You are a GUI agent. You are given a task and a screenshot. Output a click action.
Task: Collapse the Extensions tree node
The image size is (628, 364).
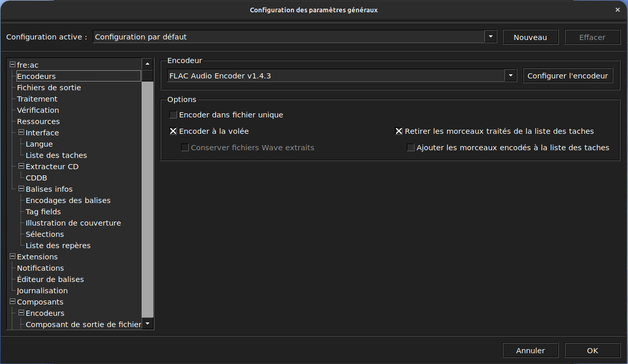[12, 256]
